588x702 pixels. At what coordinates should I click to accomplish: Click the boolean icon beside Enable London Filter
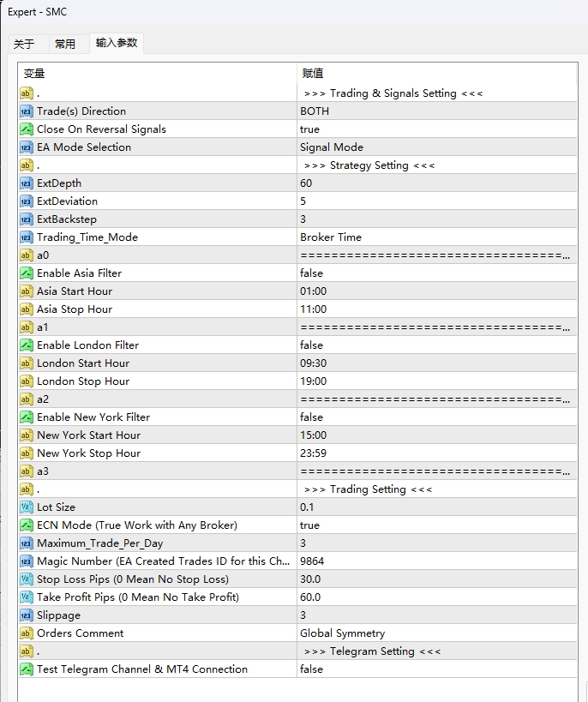tap(27, 345)
